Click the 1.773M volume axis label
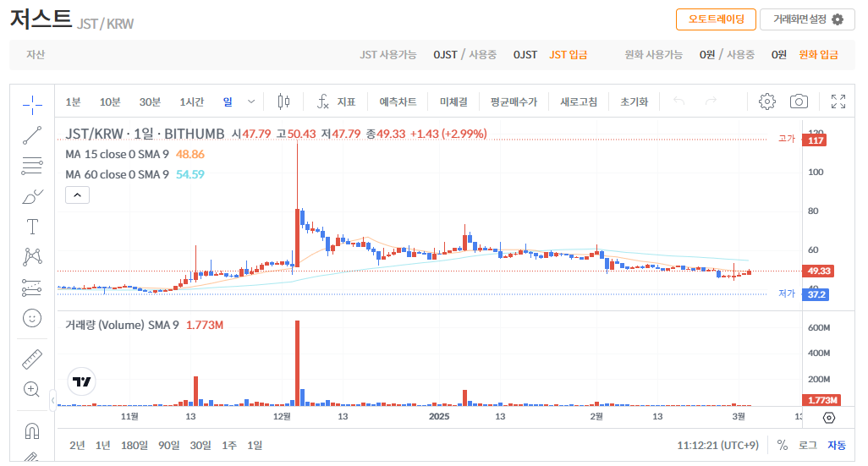The height and width of the screenshot is (466, 868). click(x=822, y=399)
